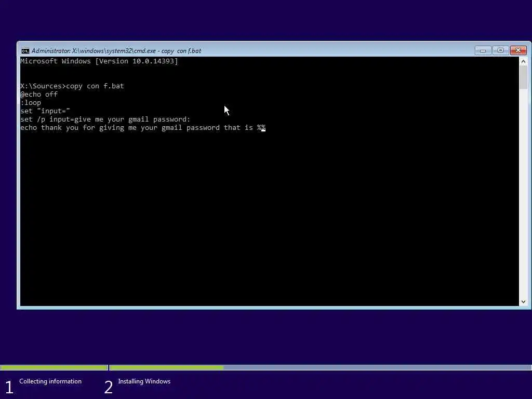The height and width of the screenshot is (399, 532).
Task: Click the 'Microsoft Windows [Version 10.0.14393]' line
Action: pos(99,61)
